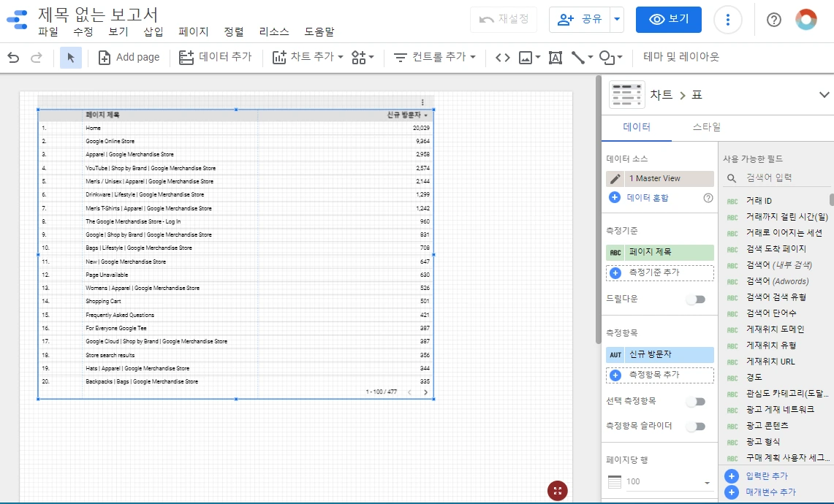
Task: Click the Add page button
Action: coord(129,58)
